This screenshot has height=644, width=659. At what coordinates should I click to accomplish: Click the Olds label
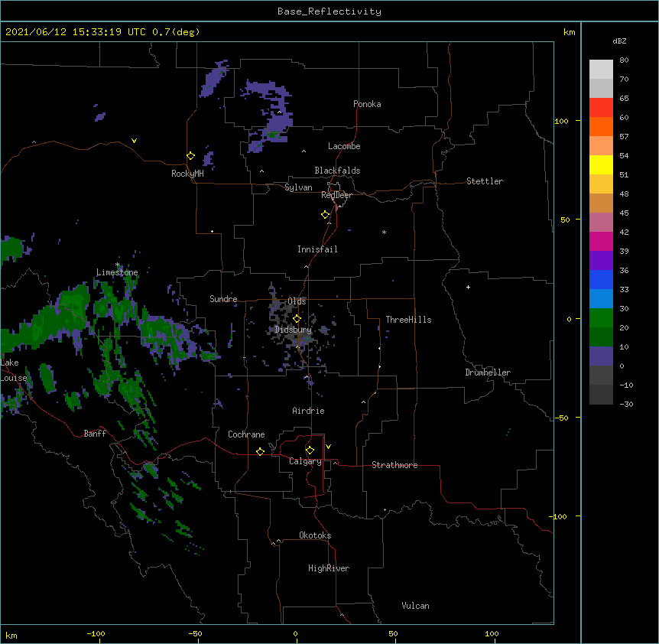click(297, 301)
